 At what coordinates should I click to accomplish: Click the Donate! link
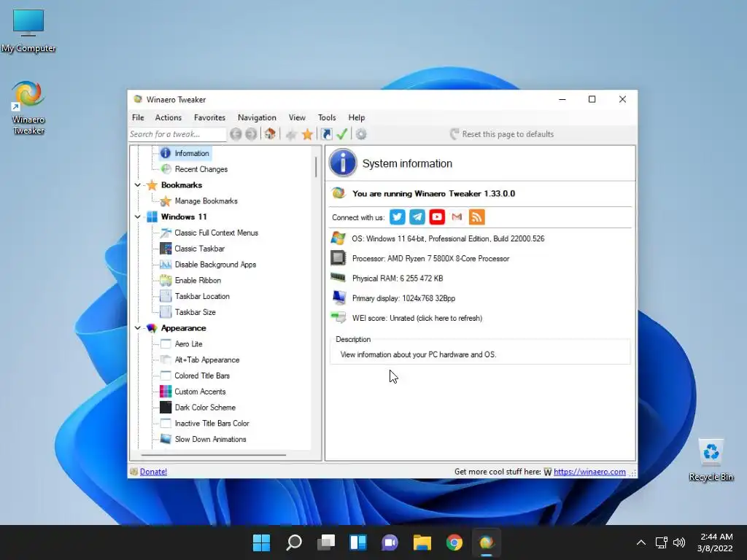pyautogui.click(x=153, y=472)
